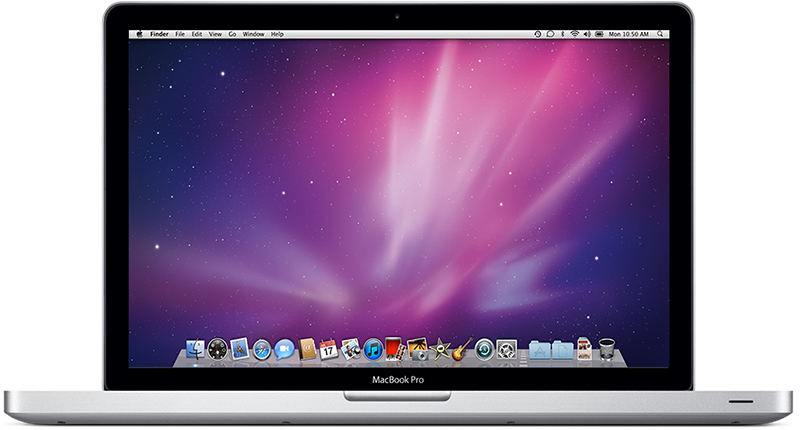Launch iCal calendar from dock
800x430 pixels.
[328, 349]
